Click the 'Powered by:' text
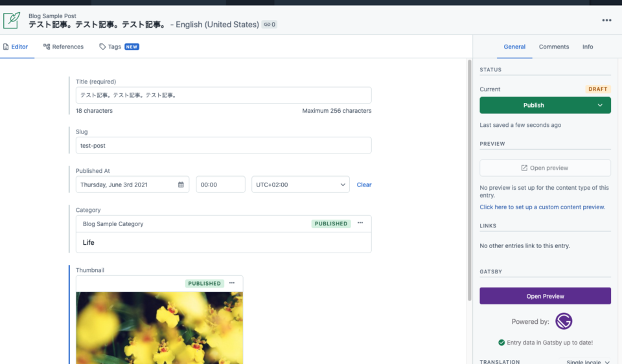This screenshot has height=364, width=622. [530, 321]
